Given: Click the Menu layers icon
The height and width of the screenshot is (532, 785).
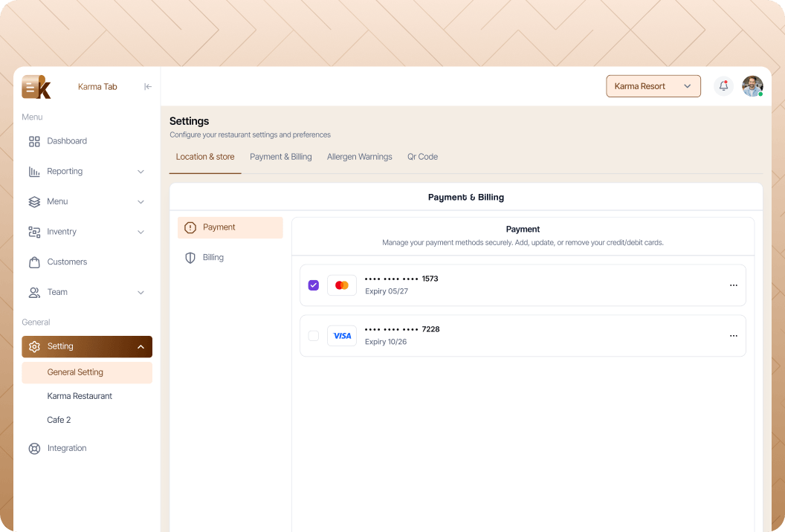Looking at the screenshot, I should (x=34, y=201).
